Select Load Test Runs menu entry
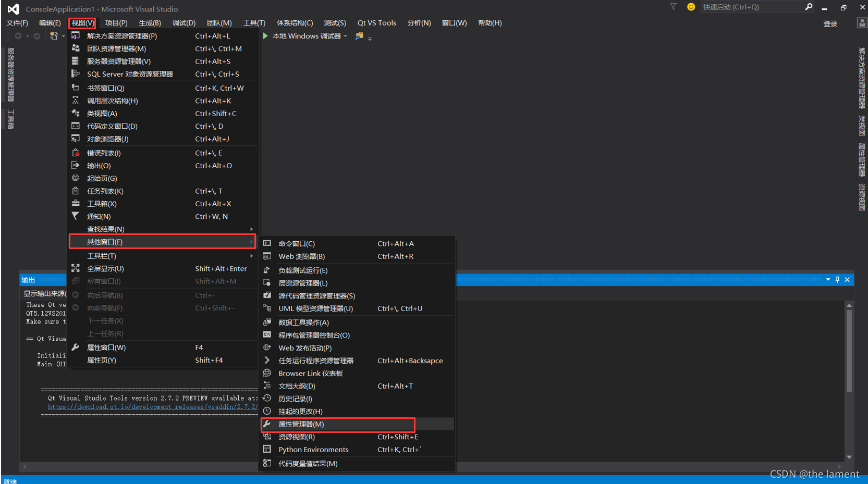 (x=357, y=270)
